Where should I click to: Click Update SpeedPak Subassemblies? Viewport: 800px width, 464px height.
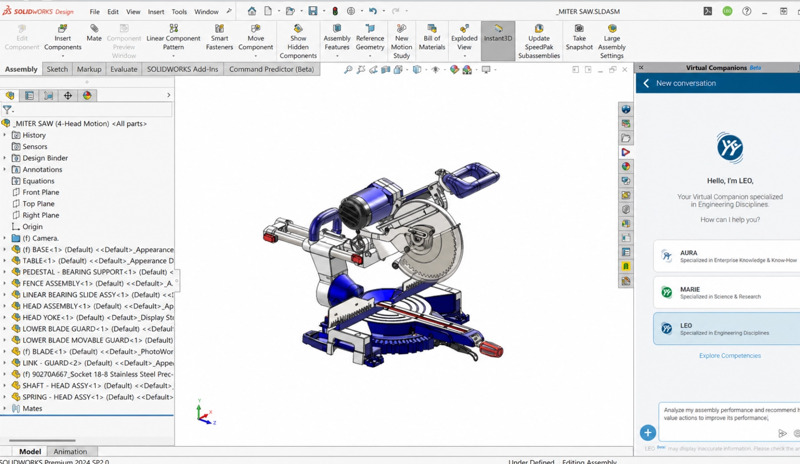point(539,41)
